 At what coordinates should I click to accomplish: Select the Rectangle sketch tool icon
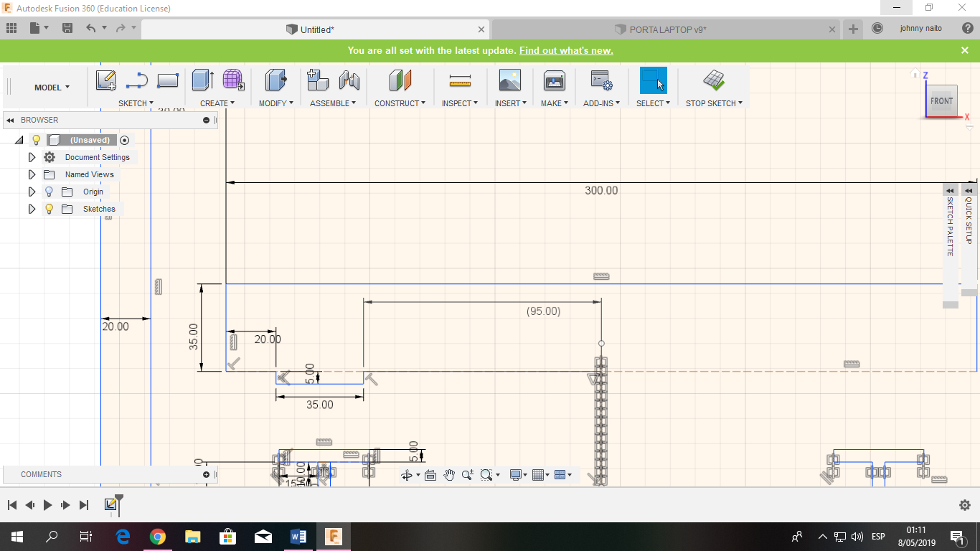point(168,80)
